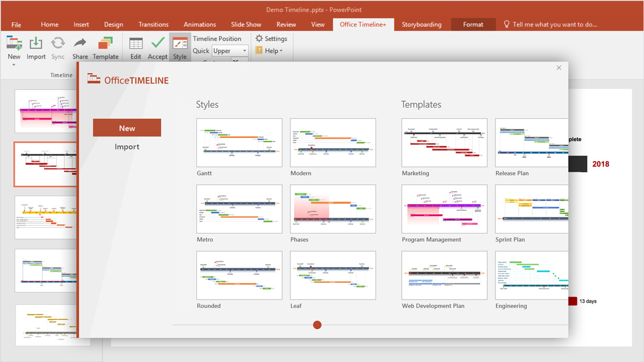Close the OfficeTimeline dialog
Viewport: 644px width, 362px height.
tap(558, 68)
